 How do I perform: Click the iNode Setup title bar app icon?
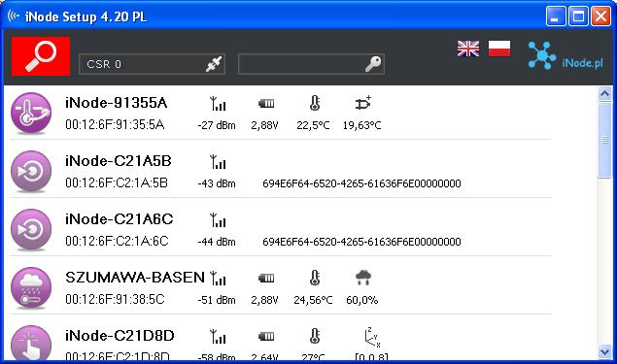[x=14, y=17]
